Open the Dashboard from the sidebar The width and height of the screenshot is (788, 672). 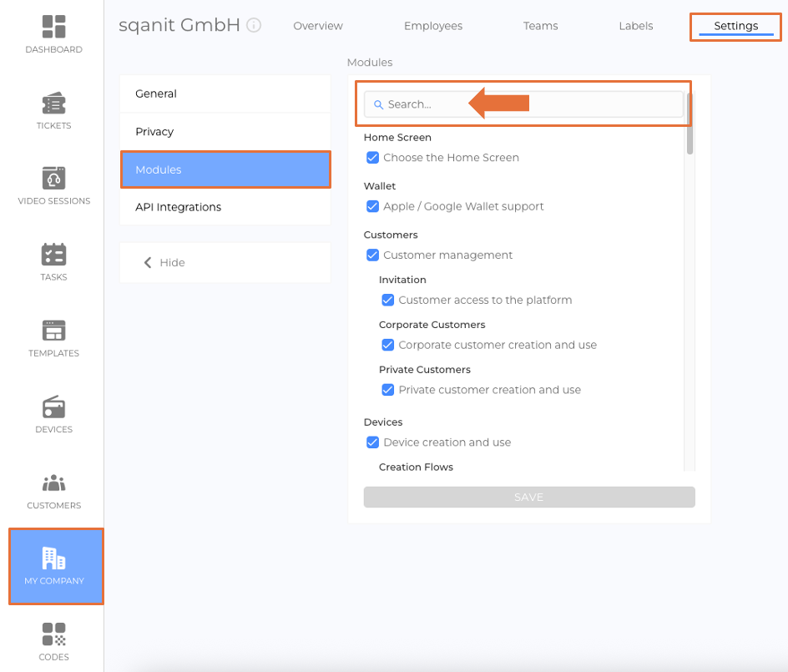[53, 33]
